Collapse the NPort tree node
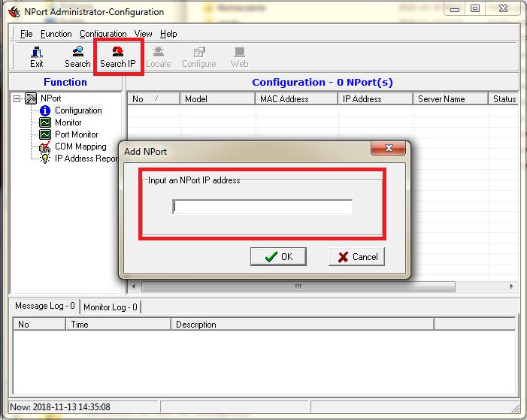Screen dimensions: 527x420 click(17, 98)
